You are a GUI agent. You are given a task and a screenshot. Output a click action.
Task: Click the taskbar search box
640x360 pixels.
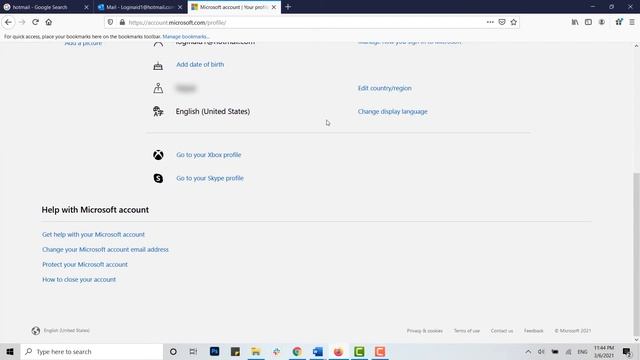click(x=92, y=351)
